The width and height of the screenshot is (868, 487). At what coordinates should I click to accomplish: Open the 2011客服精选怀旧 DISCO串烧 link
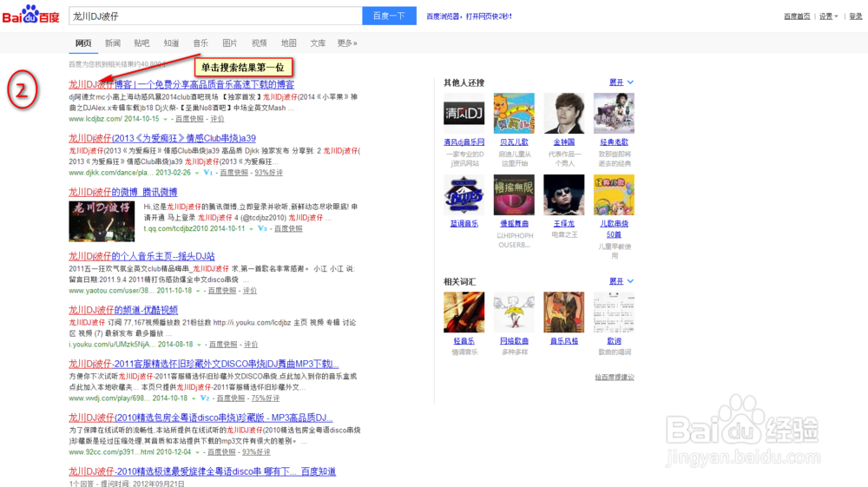[204, 364]
